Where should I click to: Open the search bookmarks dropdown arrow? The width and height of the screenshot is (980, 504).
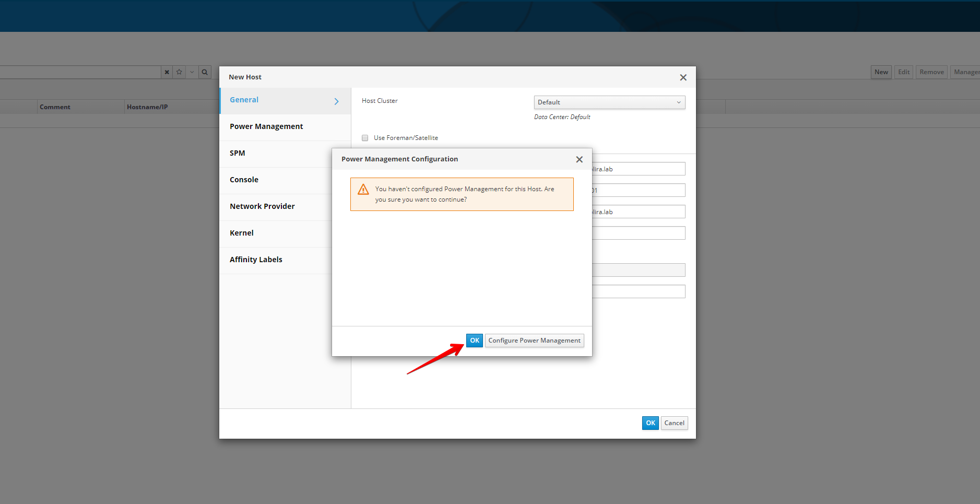click(x=192, y=72)
